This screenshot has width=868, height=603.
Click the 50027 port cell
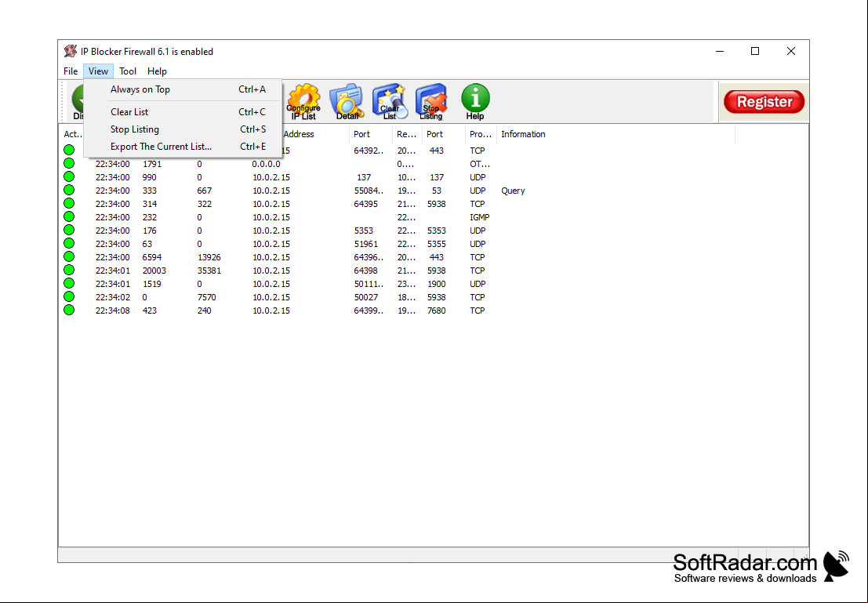(366, 297)
